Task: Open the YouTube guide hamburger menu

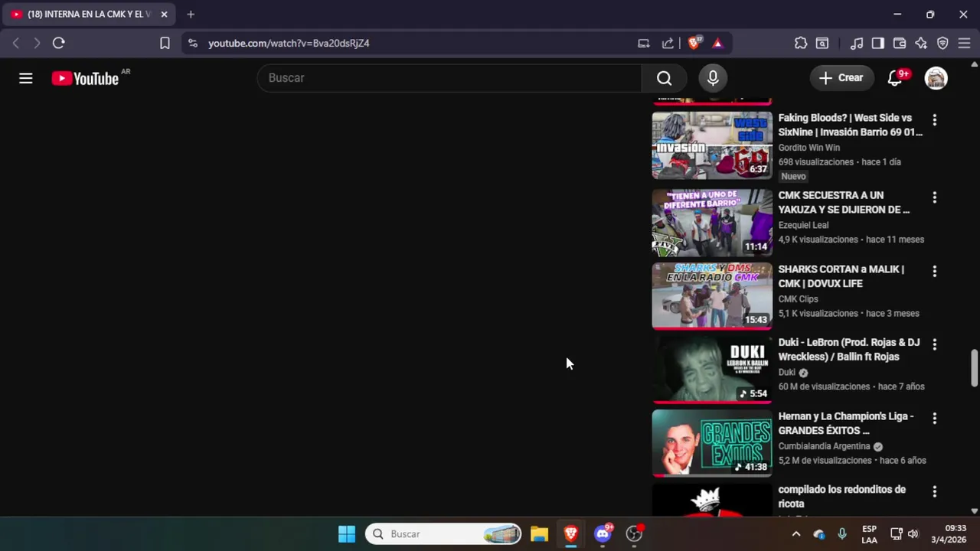Action: (x=26, y=78)
